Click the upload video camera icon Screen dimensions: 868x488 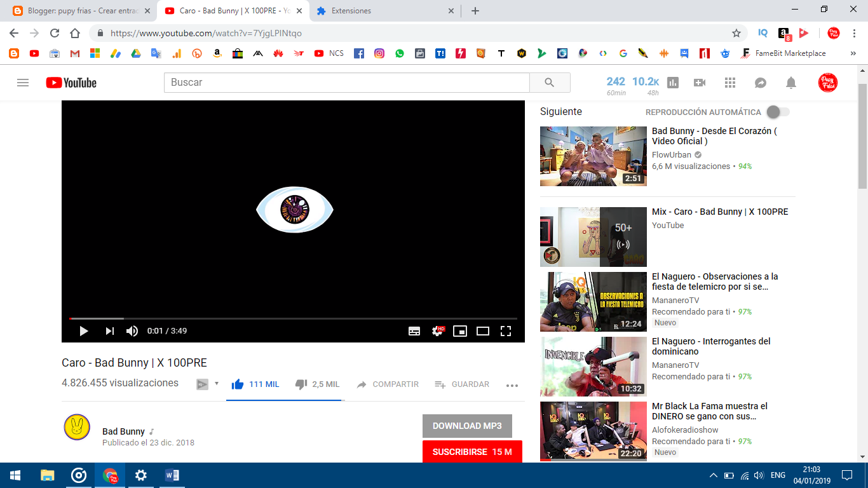pyautogui.click(x=700, y=83)
